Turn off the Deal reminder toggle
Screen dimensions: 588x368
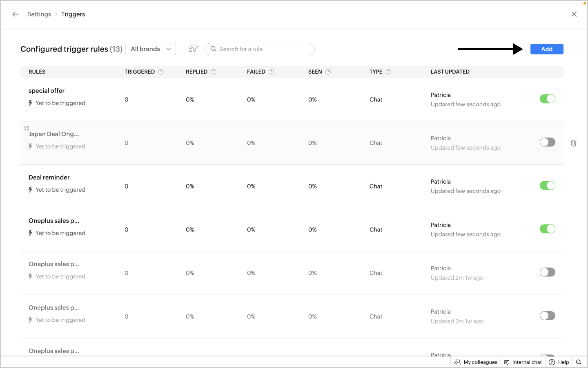(547, 186)
